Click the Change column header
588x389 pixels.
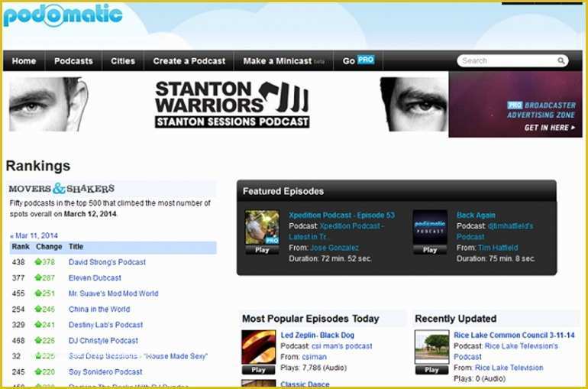point(49,246)
